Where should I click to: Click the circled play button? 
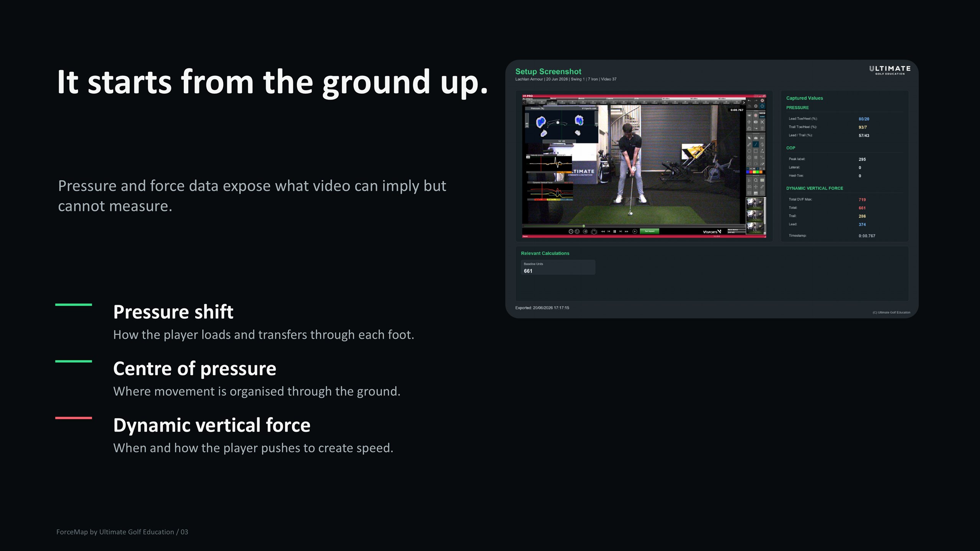pos(635,231)
